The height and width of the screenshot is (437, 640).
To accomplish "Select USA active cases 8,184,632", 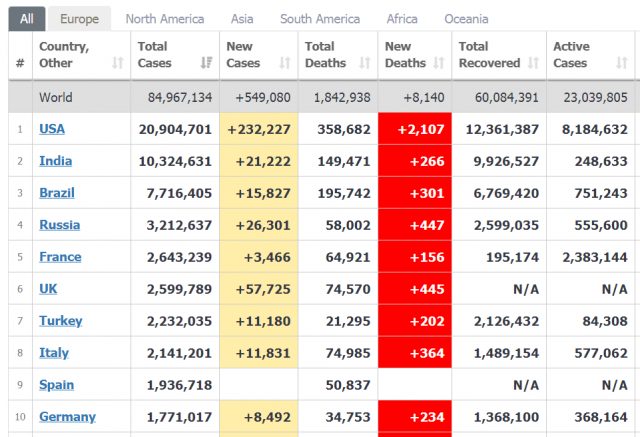I will pyautogui.click(x=595, y=129).
